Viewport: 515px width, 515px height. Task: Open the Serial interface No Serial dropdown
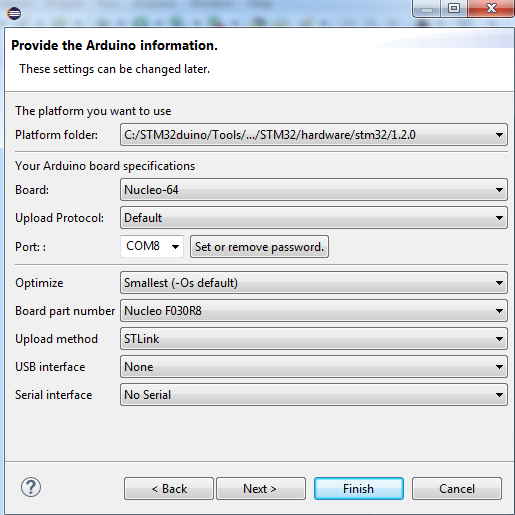click(x=314, y=395)
